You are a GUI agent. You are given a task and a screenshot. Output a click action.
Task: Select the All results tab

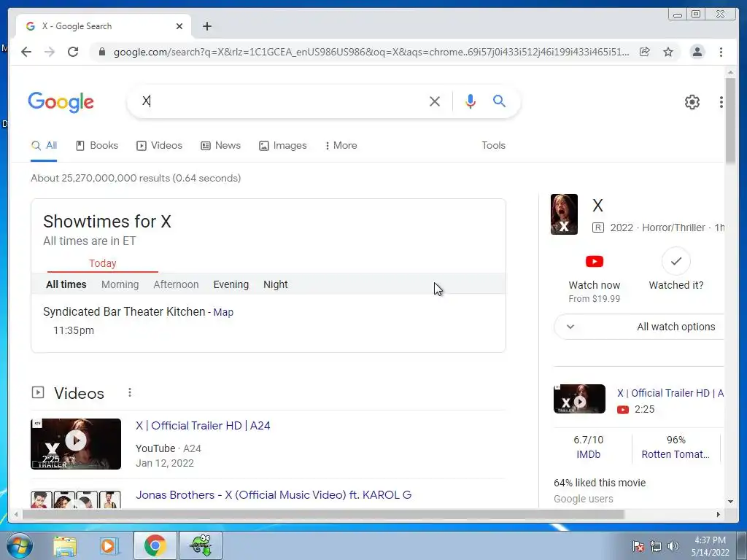pos(44,146)
